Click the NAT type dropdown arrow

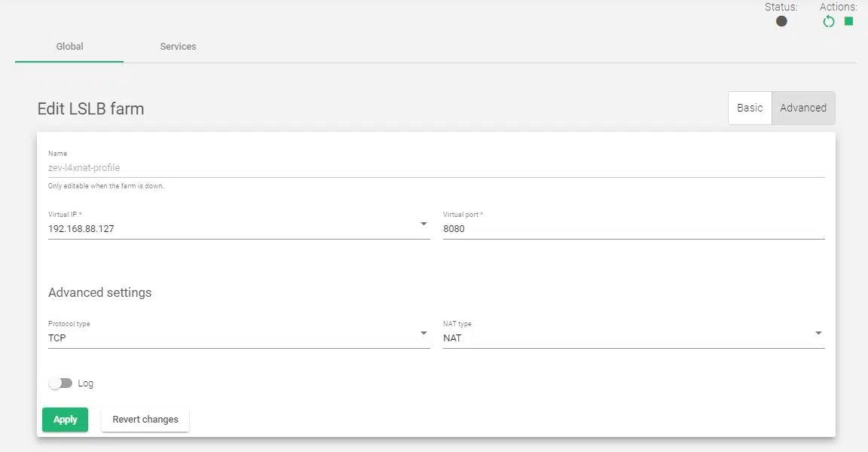click(x=818, y=333)
